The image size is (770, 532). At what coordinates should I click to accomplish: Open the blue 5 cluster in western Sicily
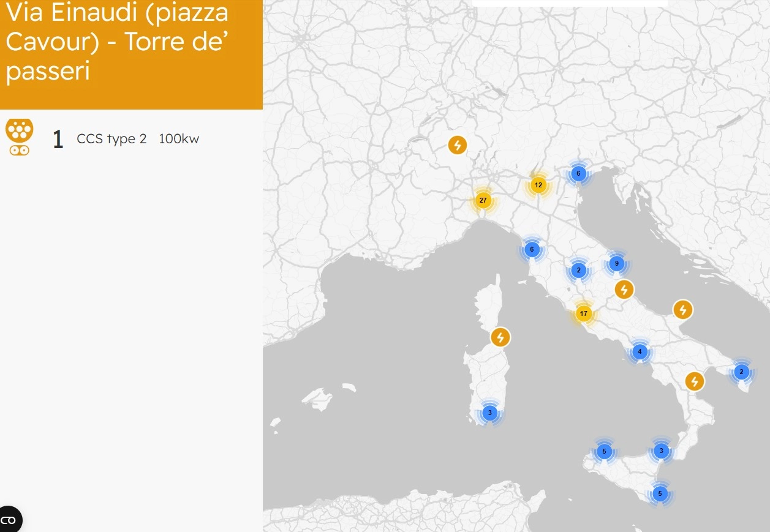604,452
